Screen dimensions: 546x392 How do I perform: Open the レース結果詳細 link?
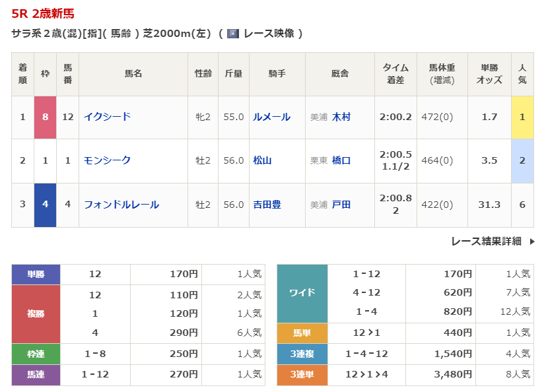pyautogui.click(x=486, y=242)
